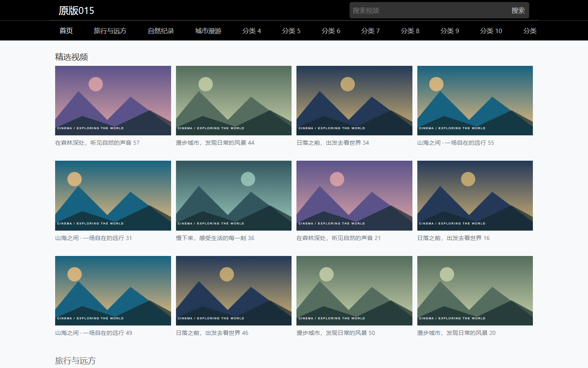
Task: Go to 分类 6 in navigation
Action: pos(331,31)
